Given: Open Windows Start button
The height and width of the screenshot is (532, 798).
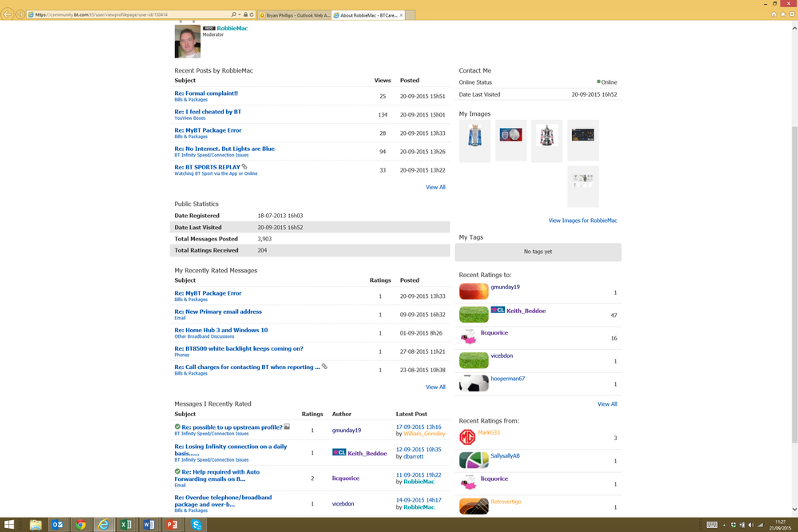Looking at the screenshot, I should coord(9,525).
